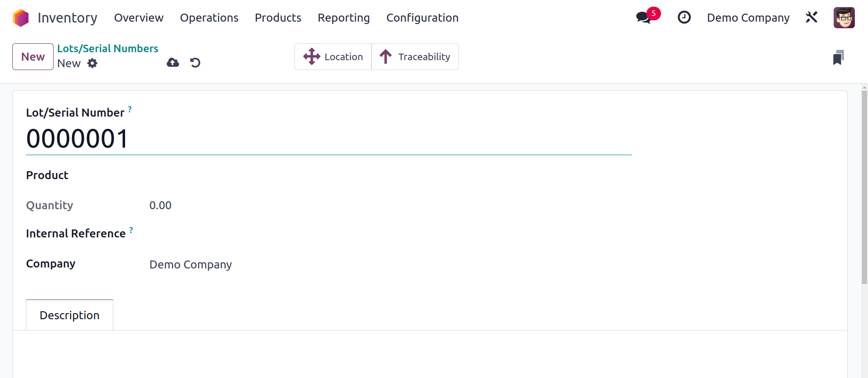Open the Operations menu
Screen dimensions: 868x378
[x=209, y=18]
